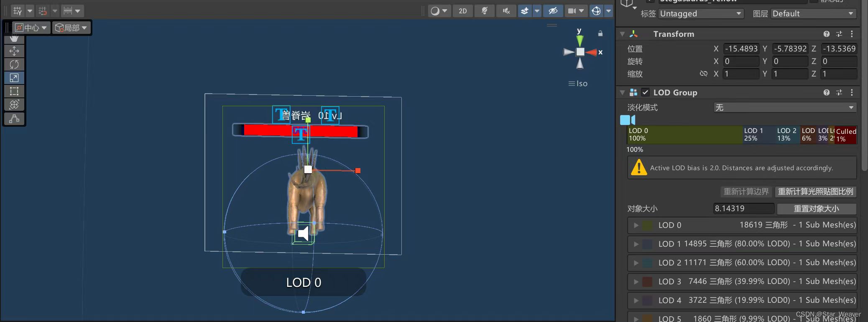The width and height of the screenshot is (868, 322).
Task: Toggle 2D view mode
Action: click(463, 11)
